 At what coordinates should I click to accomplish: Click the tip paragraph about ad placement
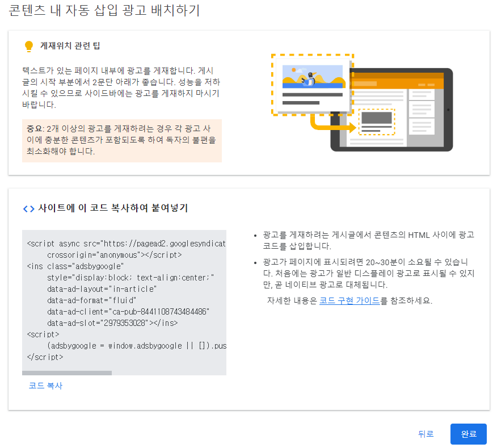[x=121, y=87]
